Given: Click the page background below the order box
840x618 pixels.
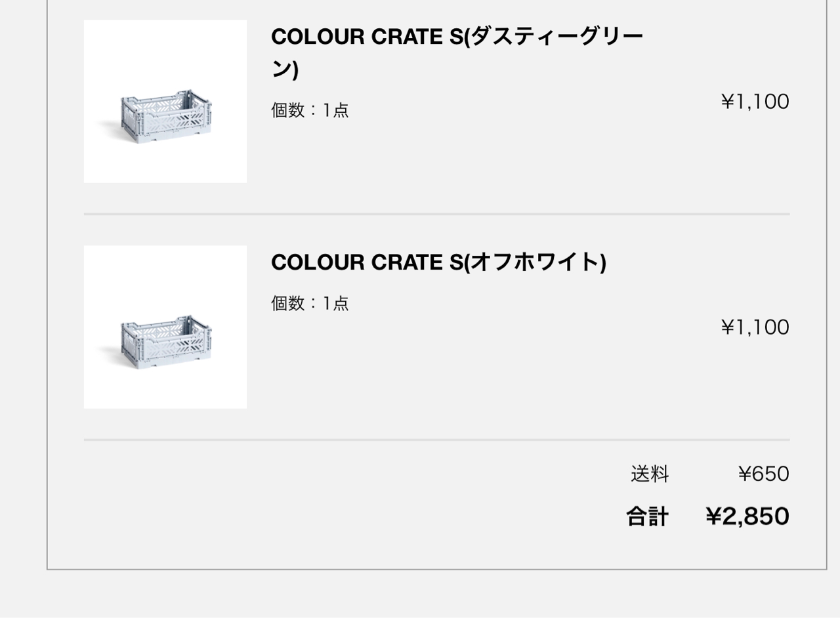Looking at the screenshot, I should coord(420,594).
